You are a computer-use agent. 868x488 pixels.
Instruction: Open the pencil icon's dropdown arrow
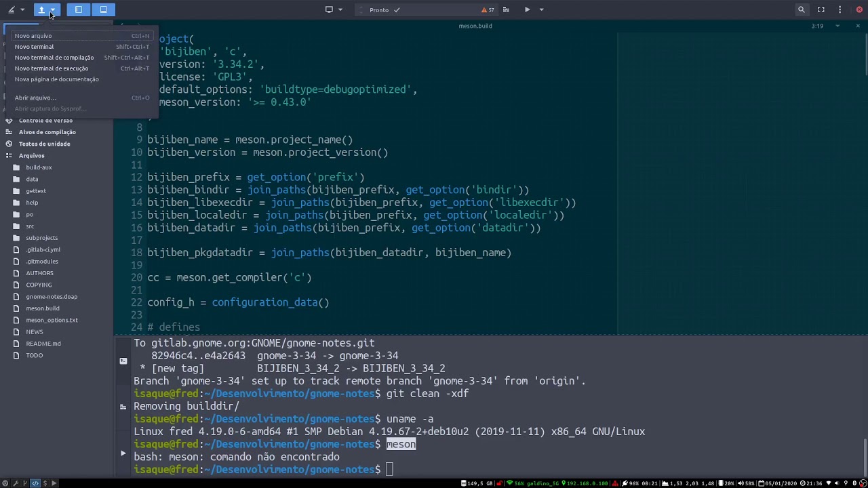[22, 9]
